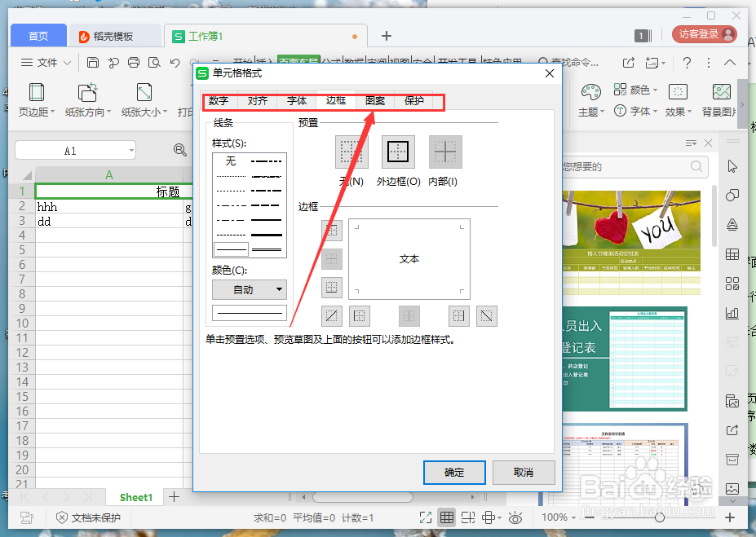756x537 pixels.
Task: Toggle the diagonal up border button
Action: tap(332, 316)
